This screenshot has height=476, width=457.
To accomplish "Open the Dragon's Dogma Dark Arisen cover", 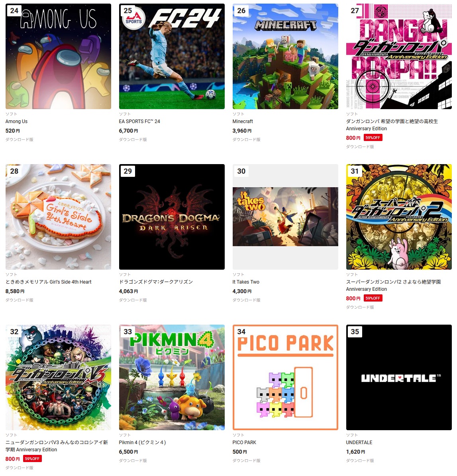I will tap(172, 217).
